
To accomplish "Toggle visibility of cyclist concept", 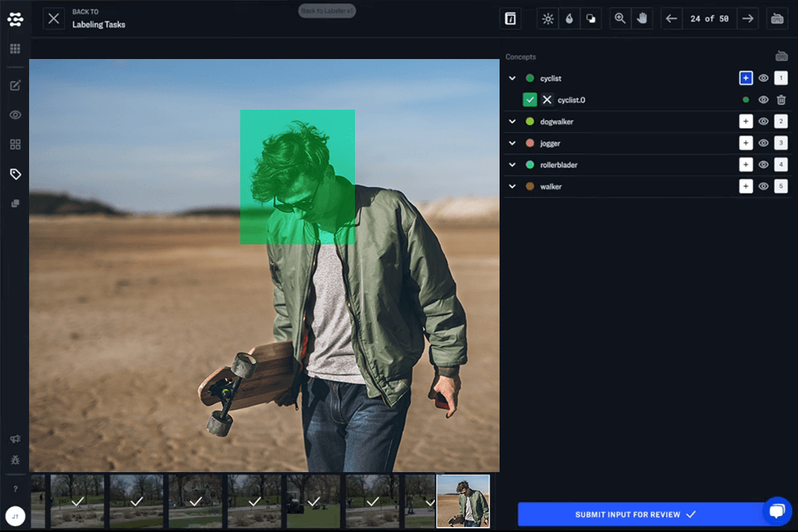I will [763, 78].
